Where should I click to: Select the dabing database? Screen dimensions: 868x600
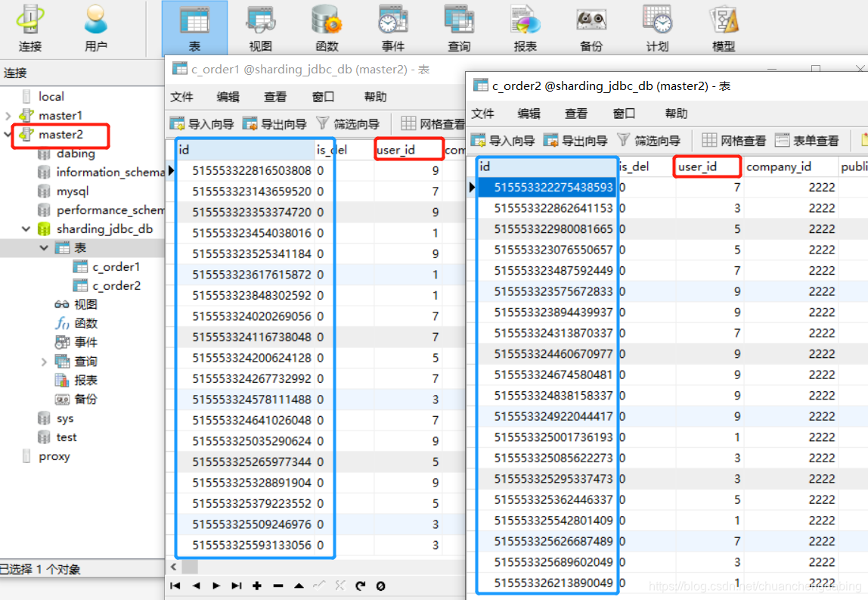click(76, 154)
